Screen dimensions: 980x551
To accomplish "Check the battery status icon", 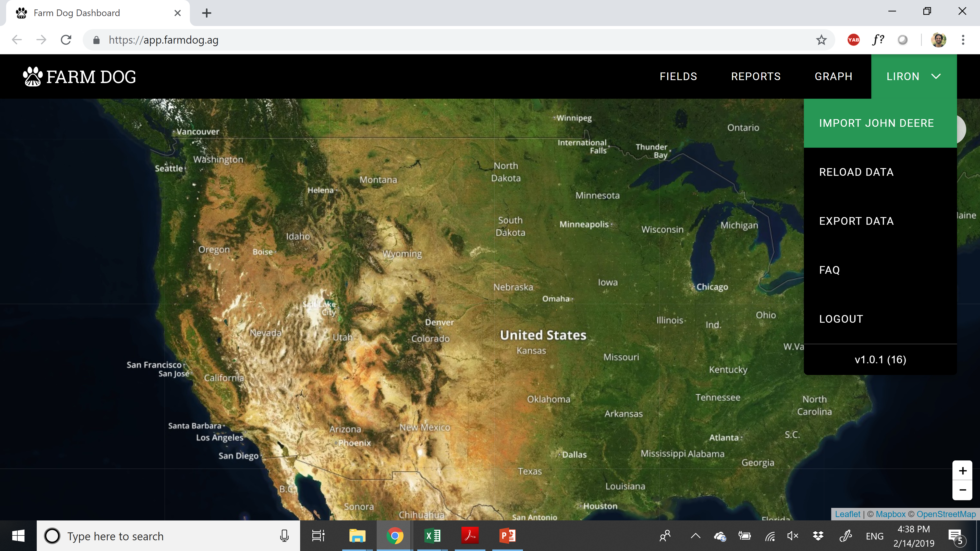I will click(x=744, y=536).
